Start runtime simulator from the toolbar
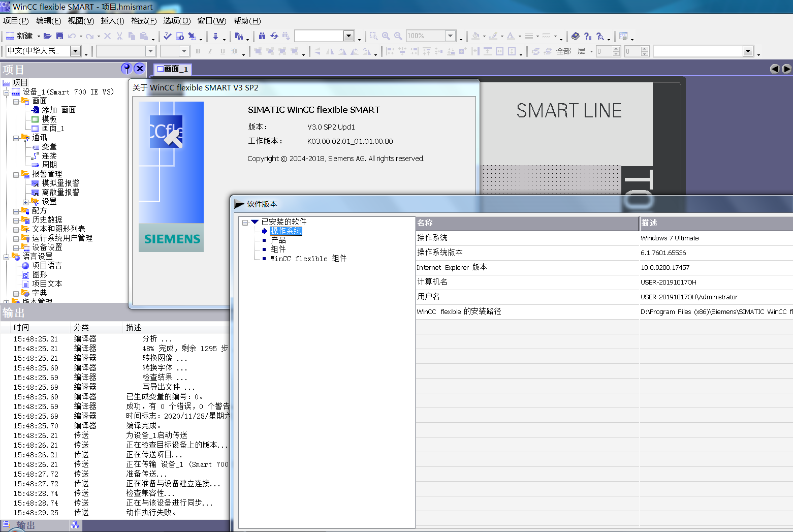The height and width of the screenshot is (532, 793). (x=180, y=36)
